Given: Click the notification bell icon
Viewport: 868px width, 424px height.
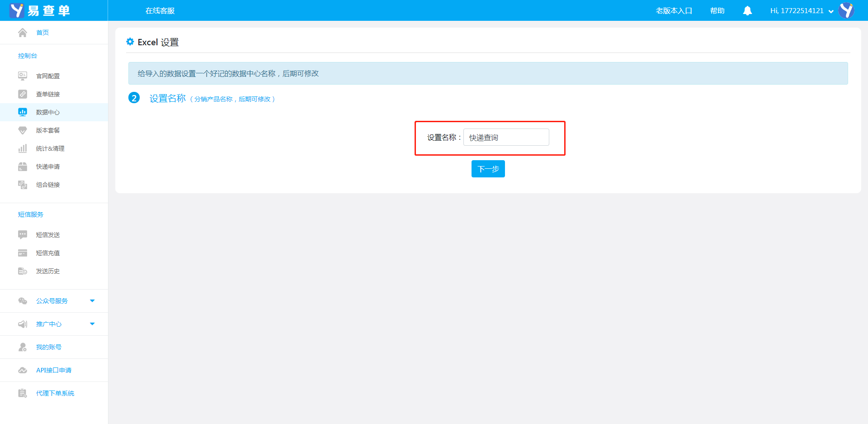Looking at the screenshot, I should tap(747, 10).
